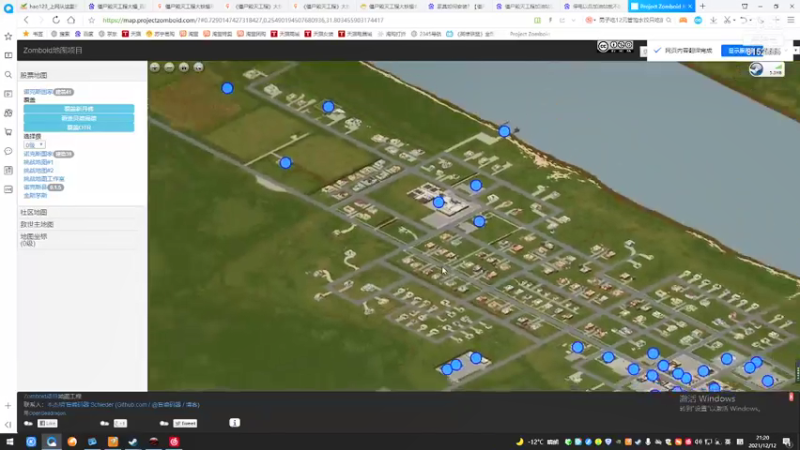Screen dimensions: 800x450
Task: Open the video player icon in browser sidebar
Action: [x=8, y=94]
